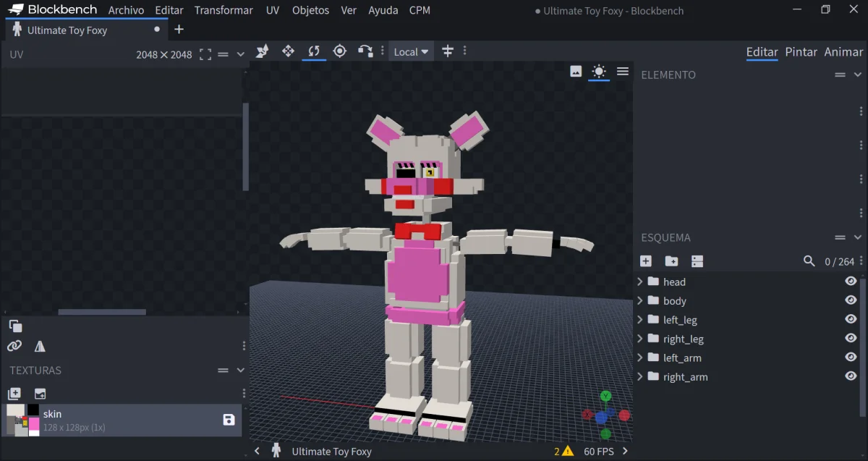868x461 pixels.
Task: Hide the left_leg group
Action: point(851,319)
